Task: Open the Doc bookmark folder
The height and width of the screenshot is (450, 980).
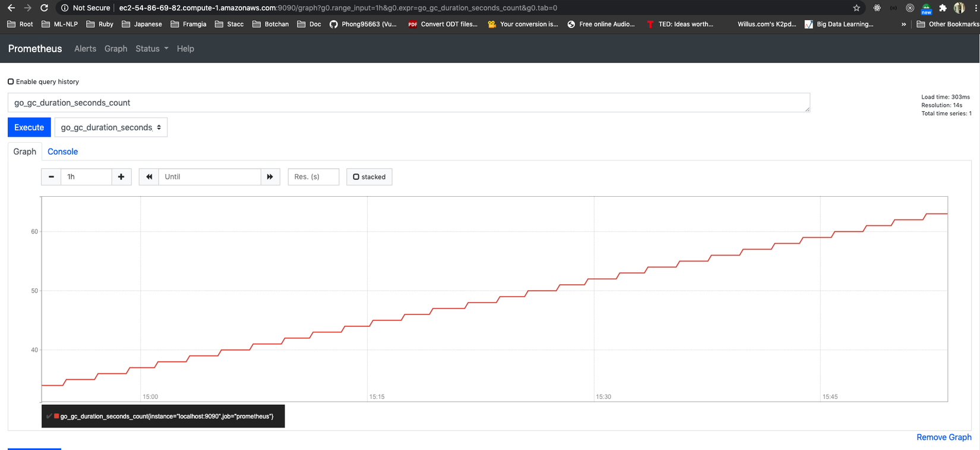Action: [x=309, y=24]
